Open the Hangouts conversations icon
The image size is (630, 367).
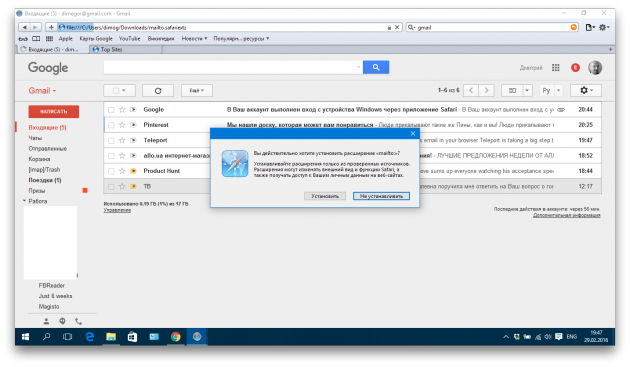click(62, 321)
